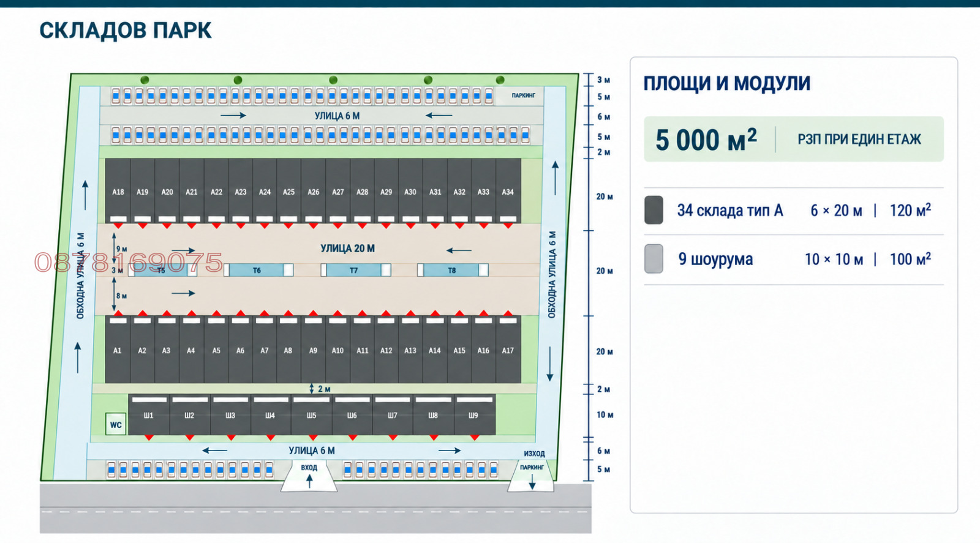Click the "5 000 м²" area value
Viewport: 980px width, 543px height.
[x=706, y=140]
